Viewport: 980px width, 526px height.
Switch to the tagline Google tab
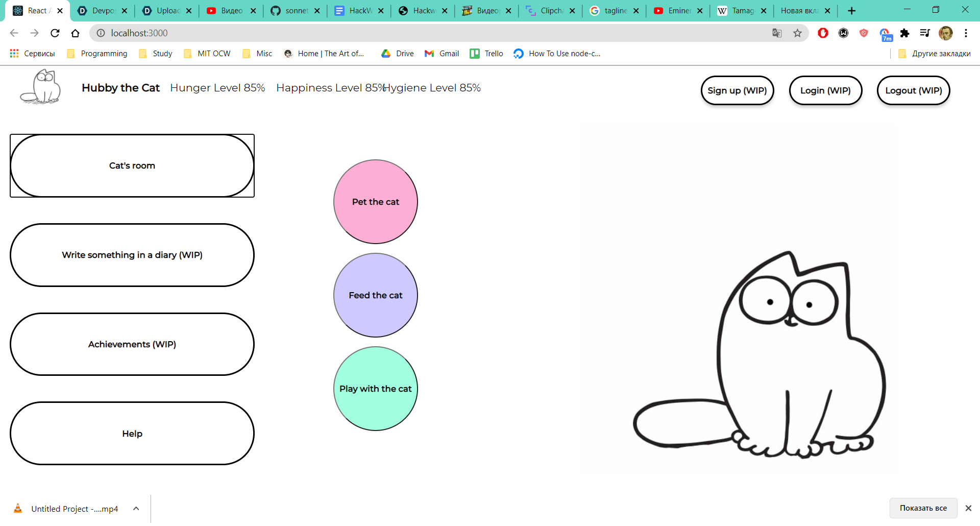click(615, 11)
